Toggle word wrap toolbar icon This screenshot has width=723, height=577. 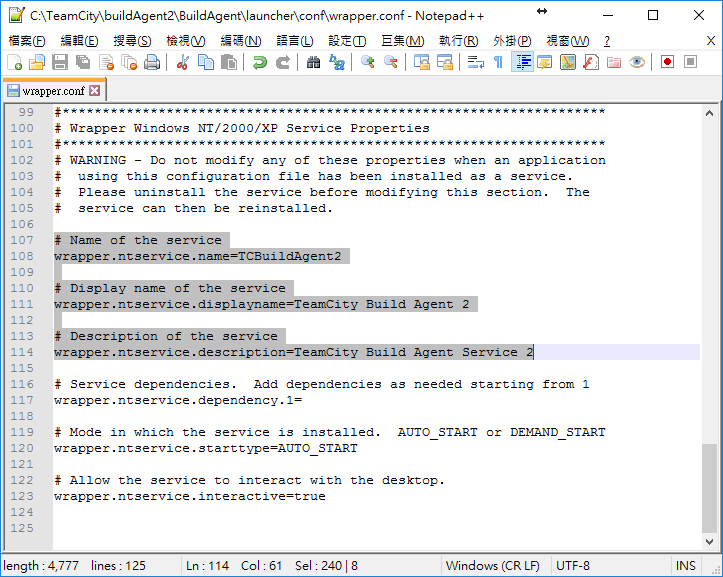(475, 62)
